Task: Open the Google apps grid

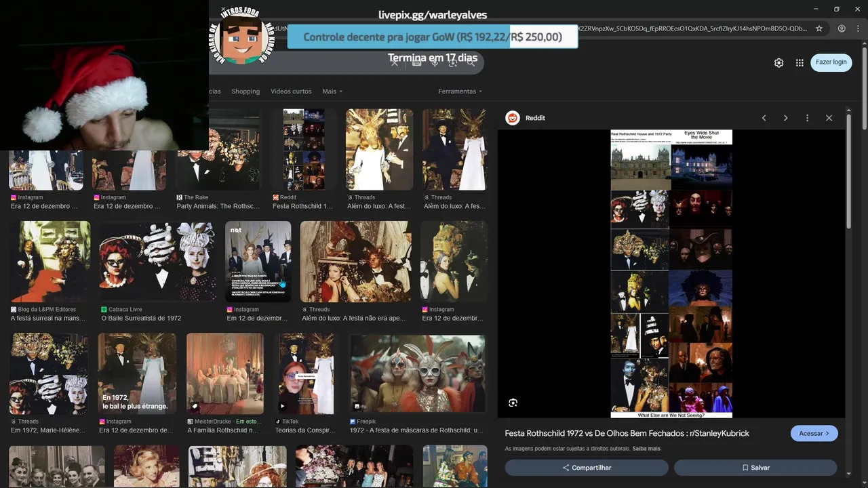Action: click(x=800, y=62)
